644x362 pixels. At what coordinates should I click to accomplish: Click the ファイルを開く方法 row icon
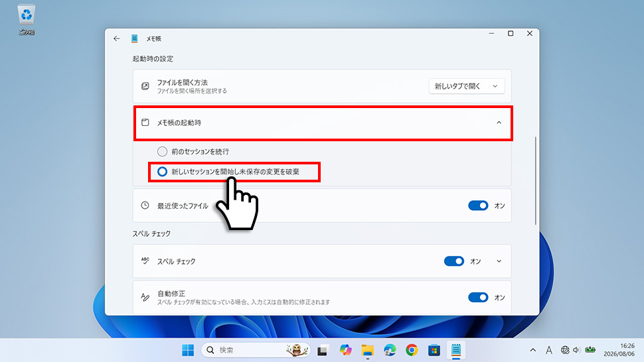(145, 86)
